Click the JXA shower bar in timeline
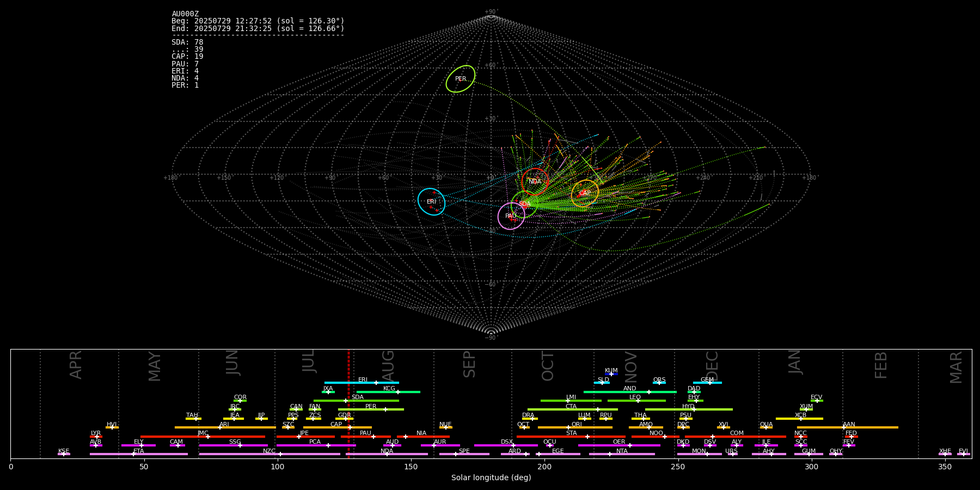Viewport: 980px width, 490px height. point(328,391)
